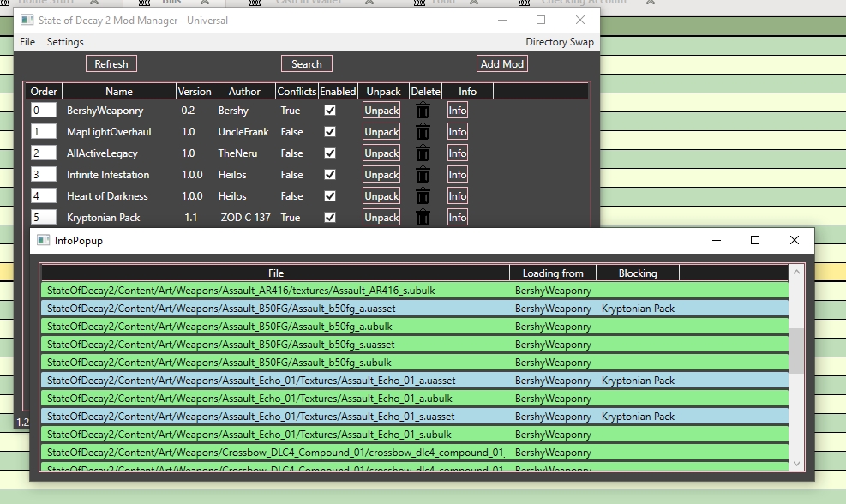Click the Kryptonian Pack order field
Image resolution: width=846 pixels, height=504 pixels.
pos(43,218)
